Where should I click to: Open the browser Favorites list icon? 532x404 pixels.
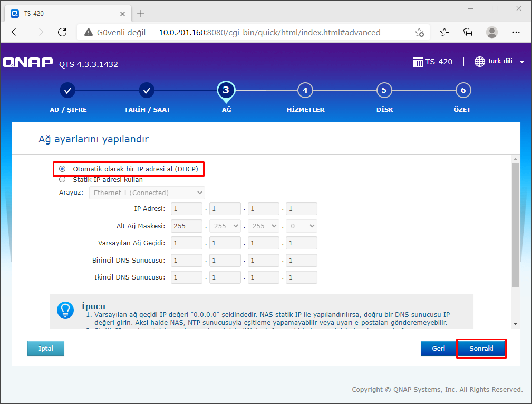click(444, 32)
